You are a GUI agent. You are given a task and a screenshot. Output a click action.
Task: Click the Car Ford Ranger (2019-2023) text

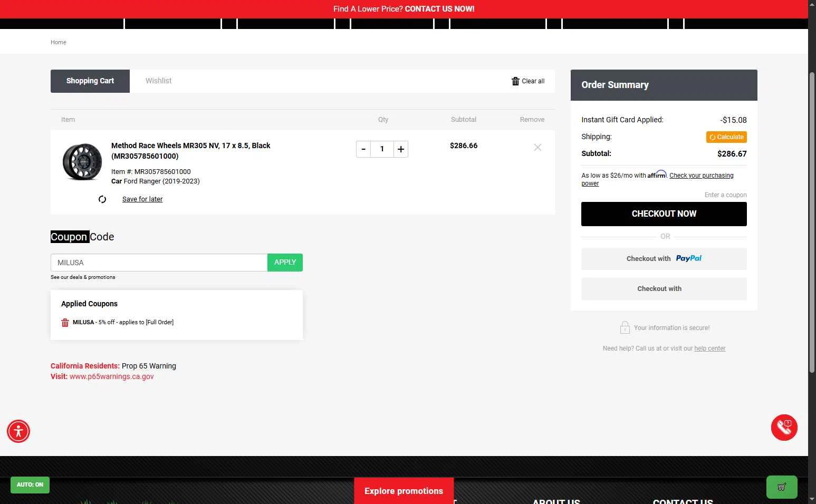156,181
